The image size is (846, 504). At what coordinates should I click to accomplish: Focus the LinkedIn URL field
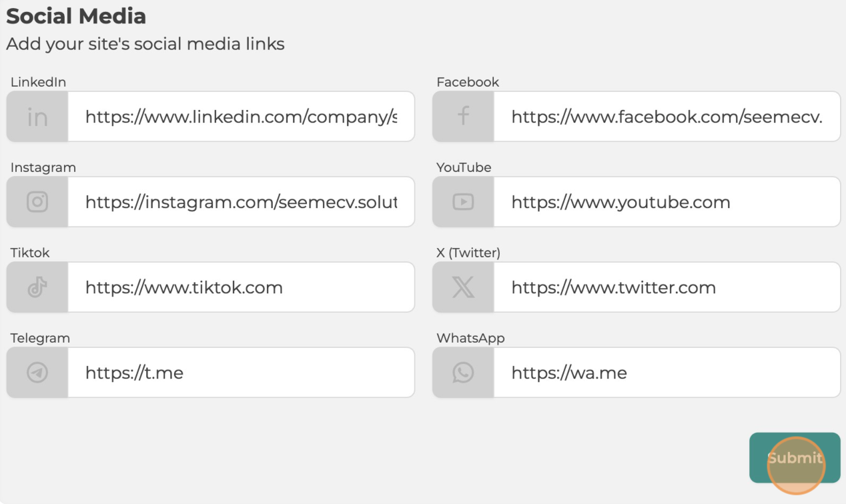(241, 117)
